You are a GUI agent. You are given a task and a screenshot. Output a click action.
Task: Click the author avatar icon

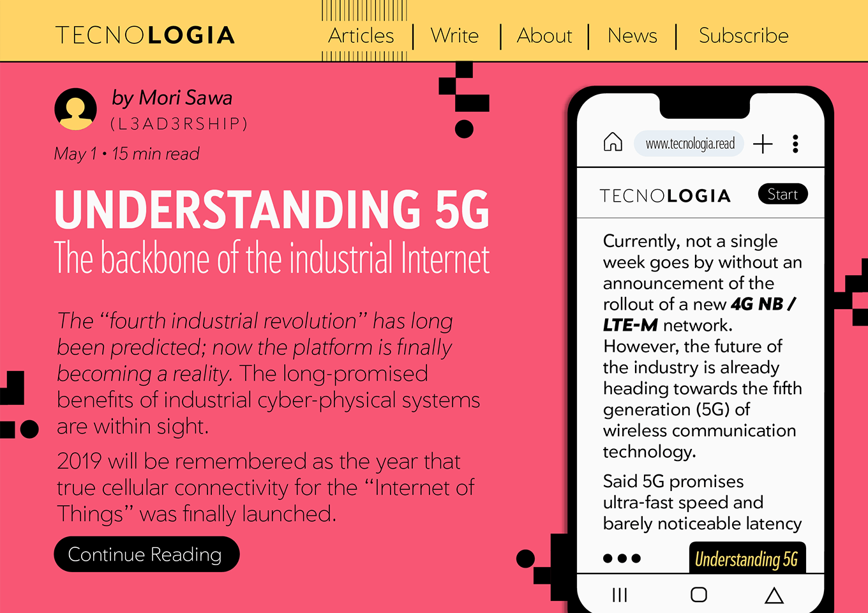click(76, 109)
